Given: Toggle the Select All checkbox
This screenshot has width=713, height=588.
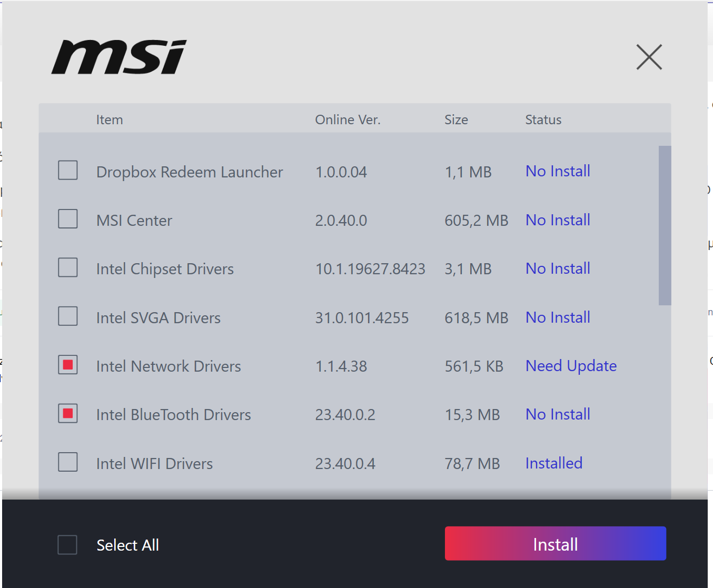Looking at the screenshot, I should 67,545.
